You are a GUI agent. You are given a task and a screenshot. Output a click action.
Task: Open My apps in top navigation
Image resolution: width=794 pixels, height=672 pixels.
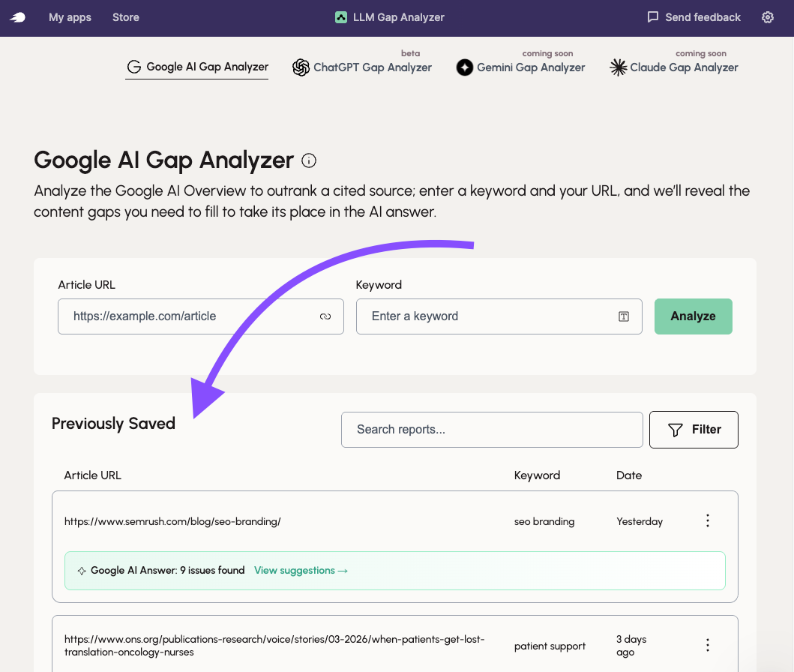point(70,17)
